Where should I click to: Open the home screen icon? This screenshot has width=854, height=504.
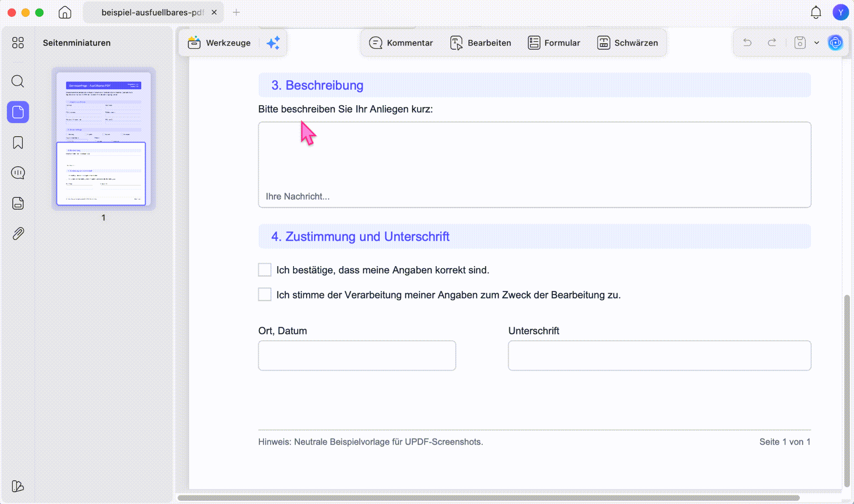(x=65, y=12)
